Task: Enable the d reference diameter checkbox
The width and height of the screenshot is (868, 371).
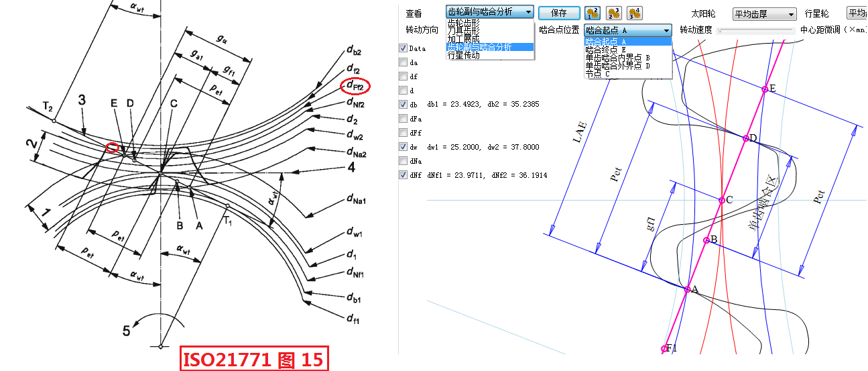Action: pyautogui.click(x=403, y=91)
